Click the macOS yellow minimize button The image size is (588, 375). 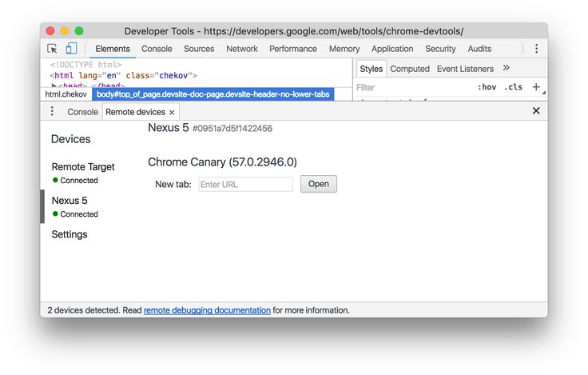pyautogui.click(x=65, y=30)
